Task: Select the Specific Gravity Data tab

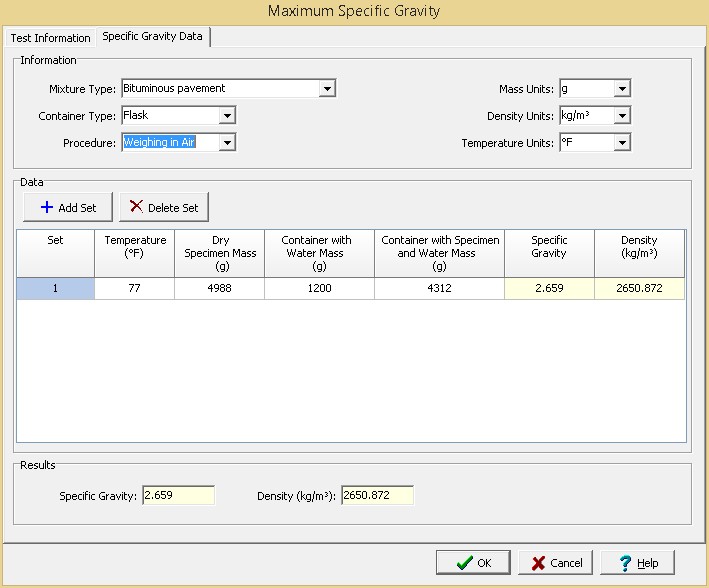Action: pos(152,37)
